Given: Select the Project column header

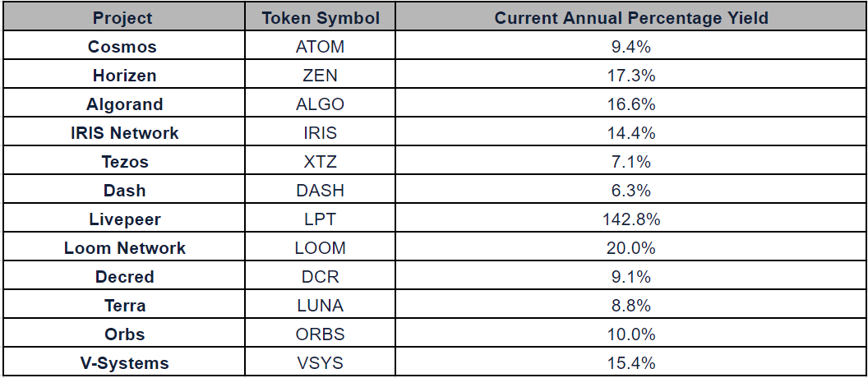Looking at the screenshot, I should (123, 18).
